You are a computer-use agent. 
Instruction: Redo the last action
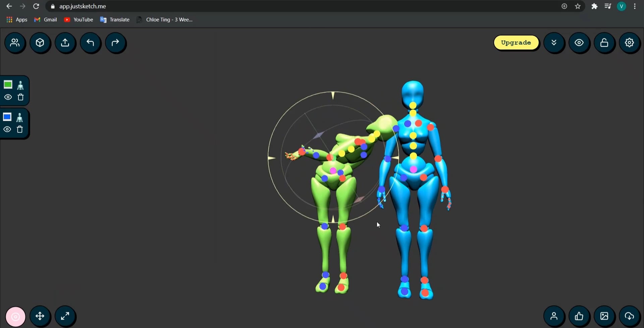[115, 43]
